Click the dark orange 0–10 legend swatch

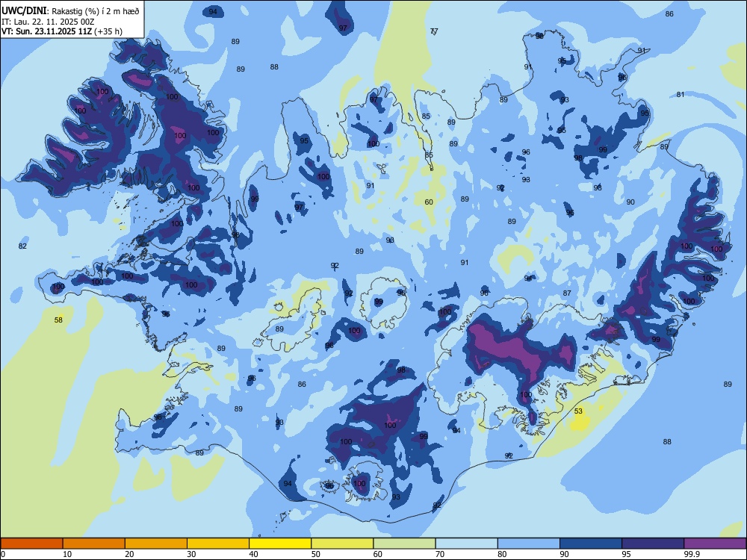click(x=31, y=544)
